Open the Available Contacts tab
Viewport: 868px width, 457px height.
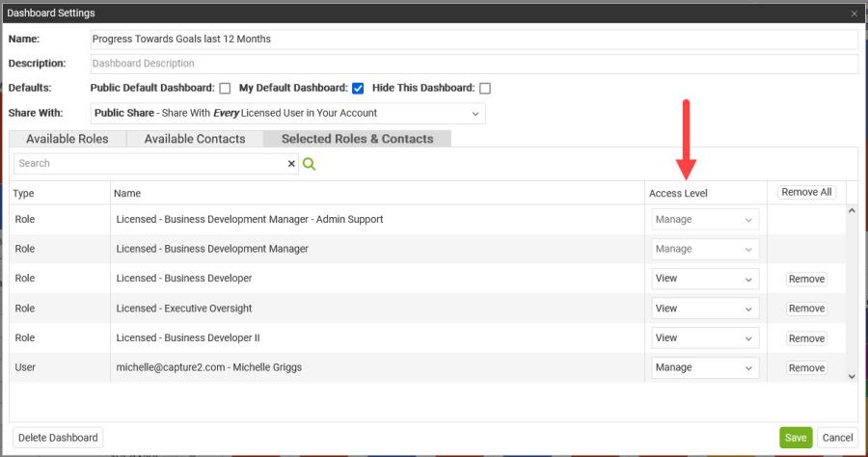(195, 139)
